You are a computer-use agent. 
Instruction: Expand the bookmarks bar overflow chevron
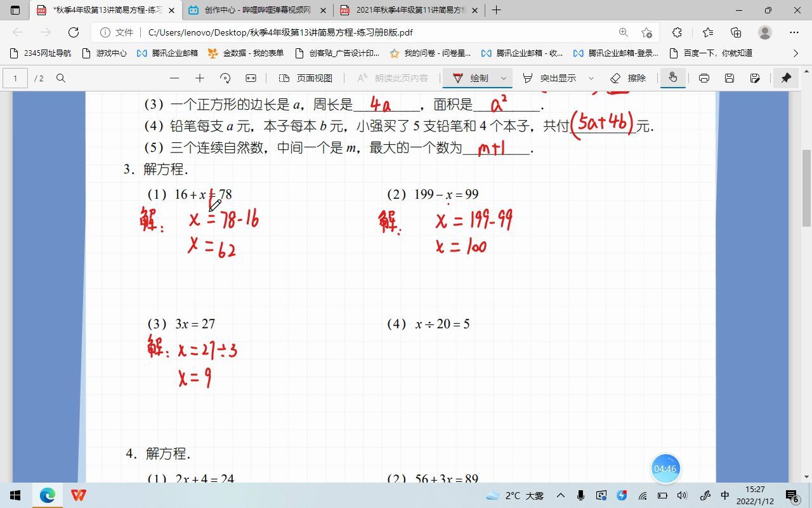point(796,53)
